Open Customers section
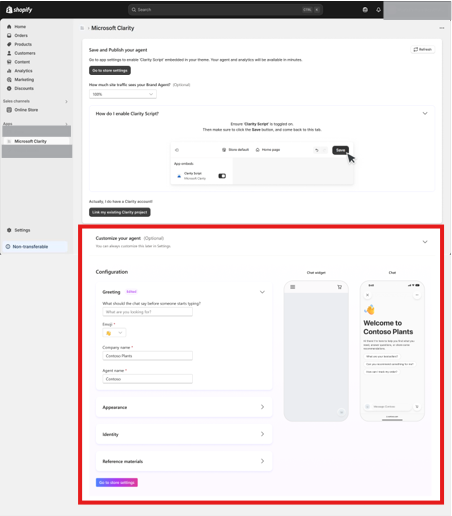Screen dimensions: 452x516 (x=25, y=53)
